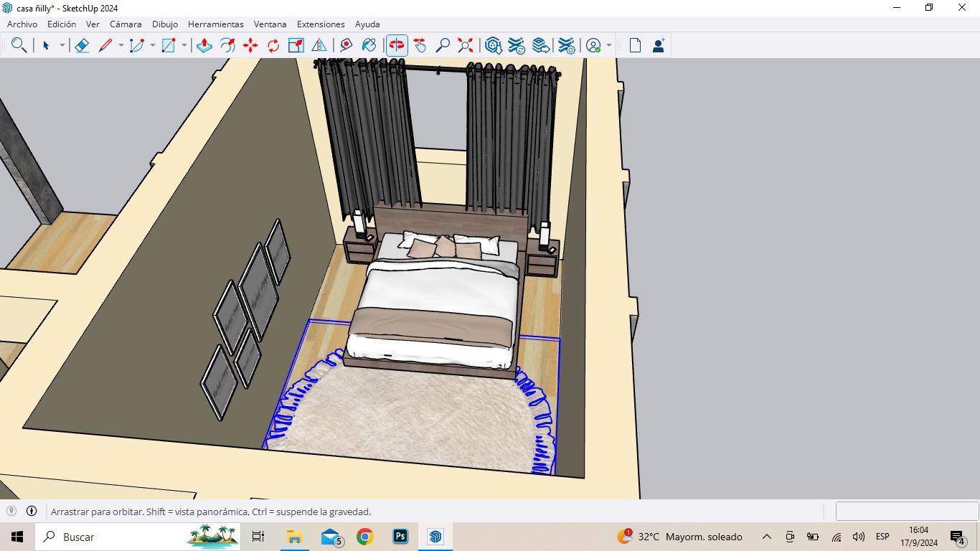Screen dimensions: 980x551
Task: Select the arrow Select tool
Action: pos(46,45)
